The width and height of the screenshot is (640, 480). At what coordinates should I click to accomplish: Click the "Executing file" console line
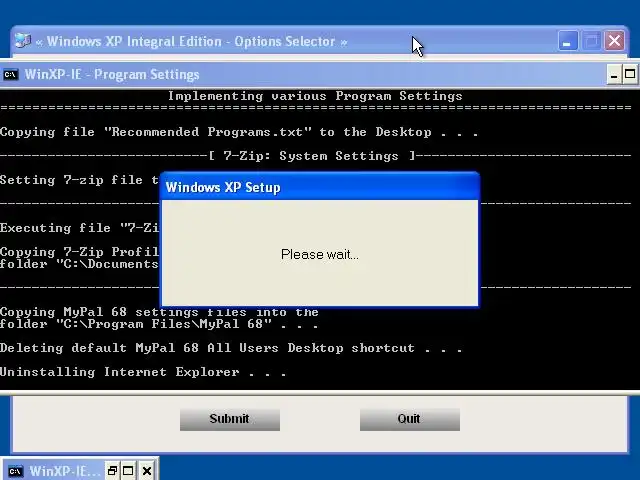(80, 228)
